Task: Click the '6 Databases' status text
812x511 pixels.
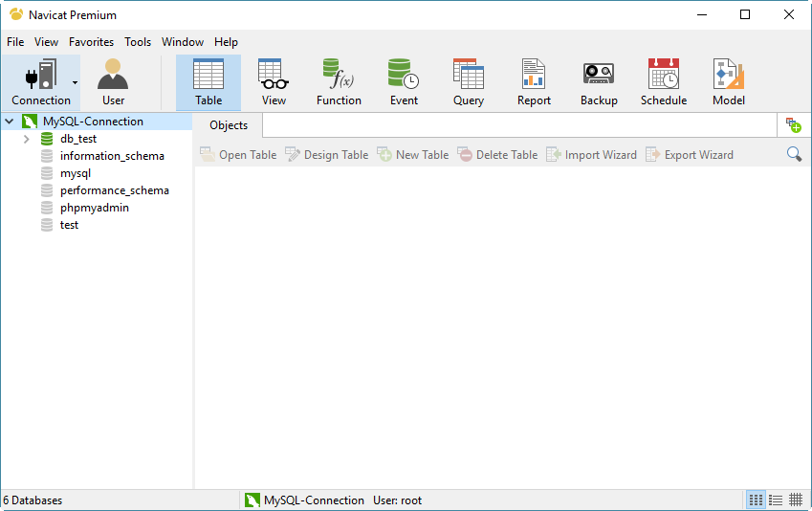Action: [x=33, y=500]
